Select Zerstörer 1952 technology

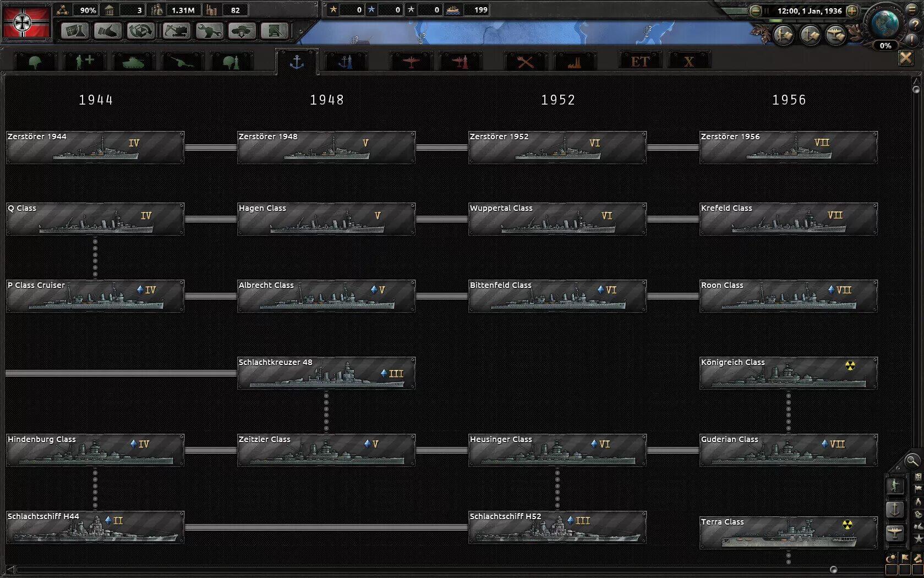(x=557, y=147)
